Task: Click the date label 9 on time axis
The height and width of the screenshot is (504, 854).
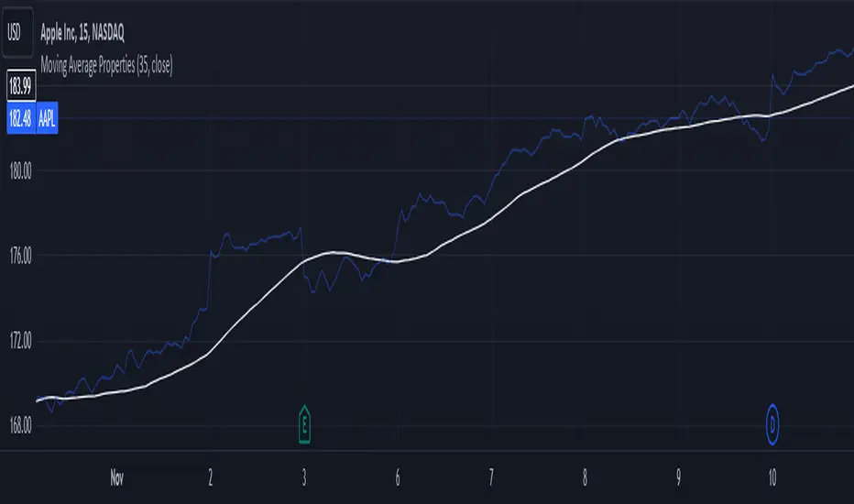Action: (x=679, y=477)
